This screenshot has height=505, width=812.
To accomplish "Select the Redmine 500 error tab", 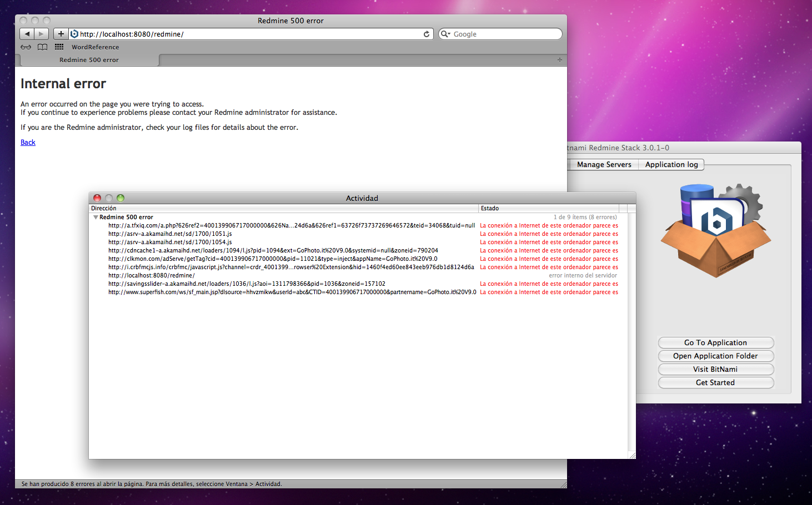I will coord(89,60).
